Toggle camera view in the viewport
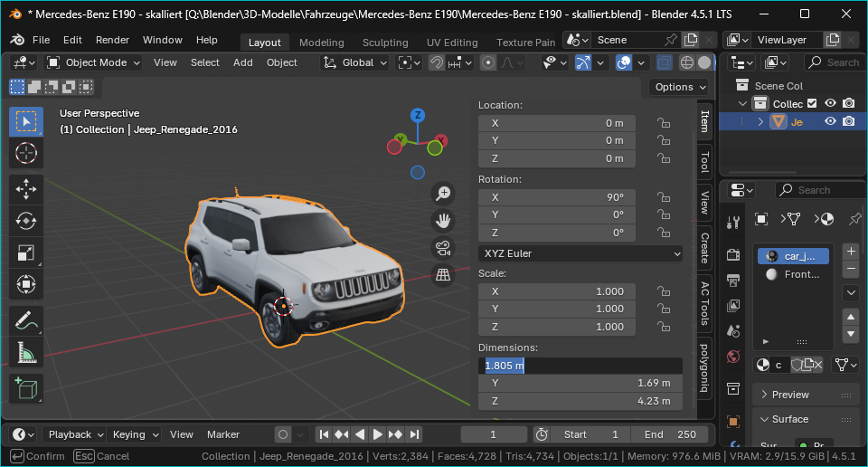Image resolution: width=868 pixels, height=467 pixels. (x=443, y=247)
